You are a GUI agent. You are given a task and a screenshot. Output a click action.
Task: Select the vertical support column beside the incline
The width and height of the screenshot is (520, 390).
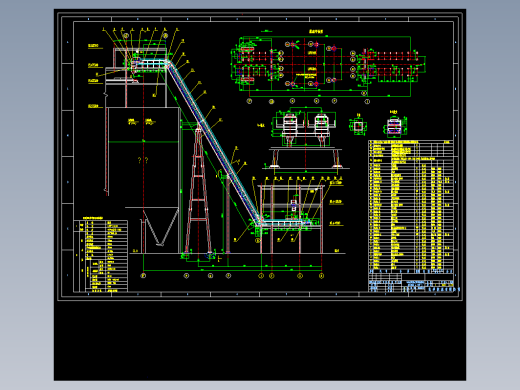point(228,215)
